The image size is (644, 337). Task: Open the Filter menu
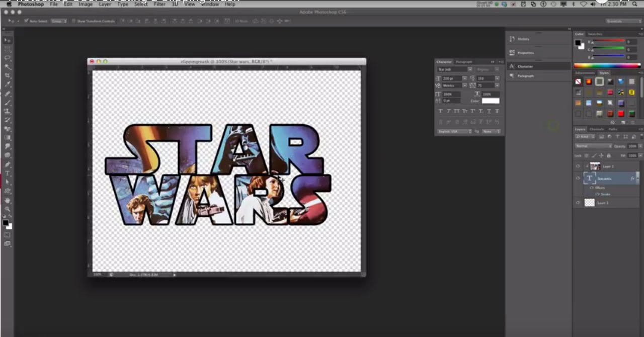pos(159,4)
